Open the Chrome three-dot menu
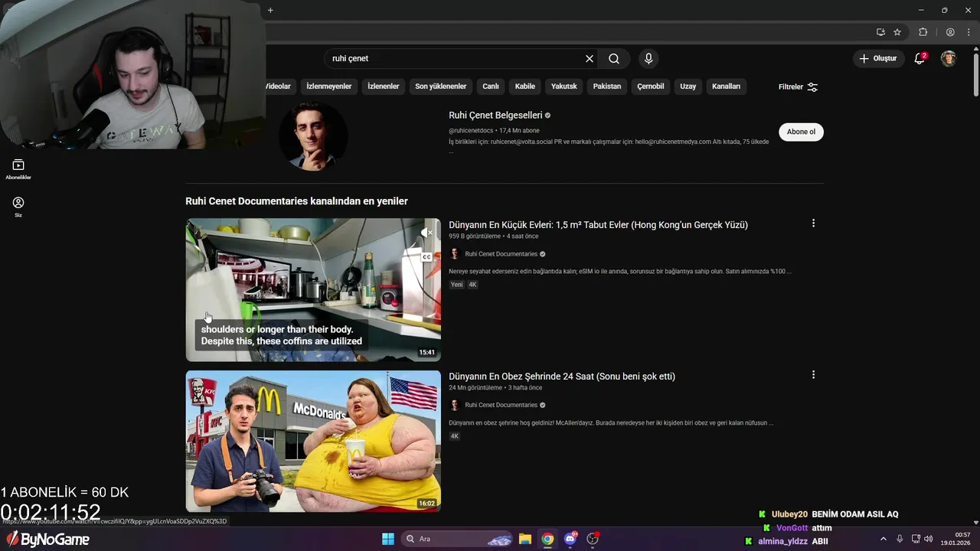980x551 pixels. point(969,32)
